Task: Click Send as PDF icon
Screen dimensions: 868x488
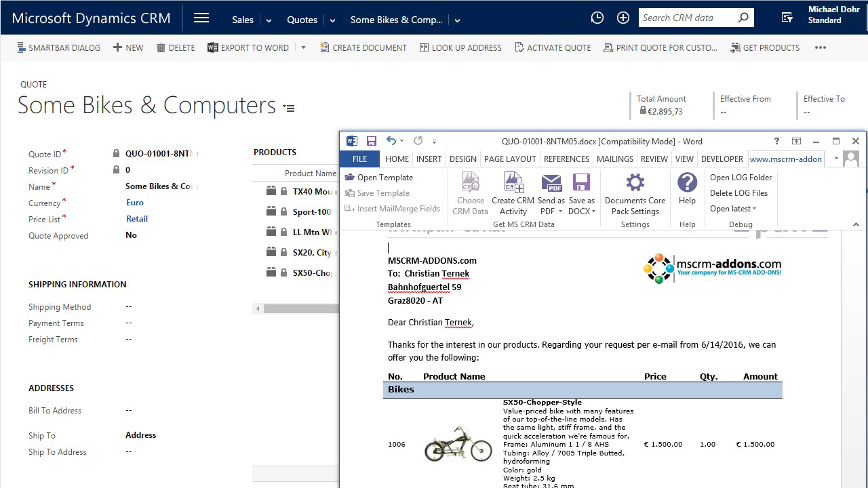Action: pyautogui.click(x=551, y=183)
